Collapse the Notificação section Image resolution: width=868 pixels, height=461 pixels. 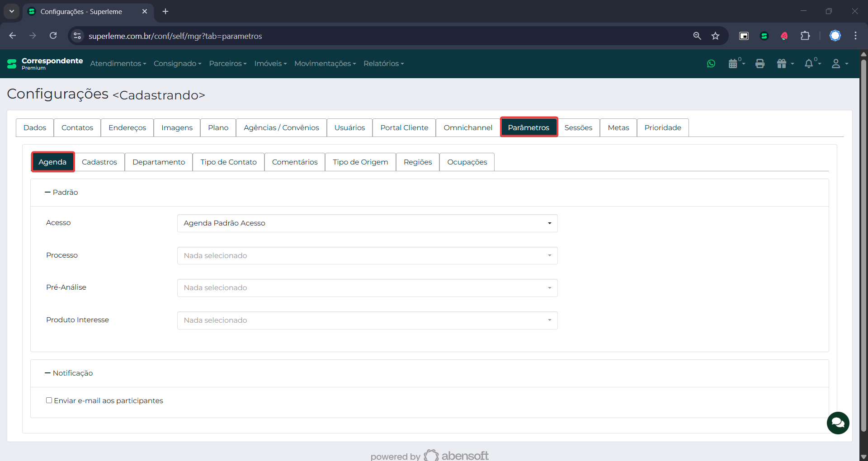(x=69, y=373)
